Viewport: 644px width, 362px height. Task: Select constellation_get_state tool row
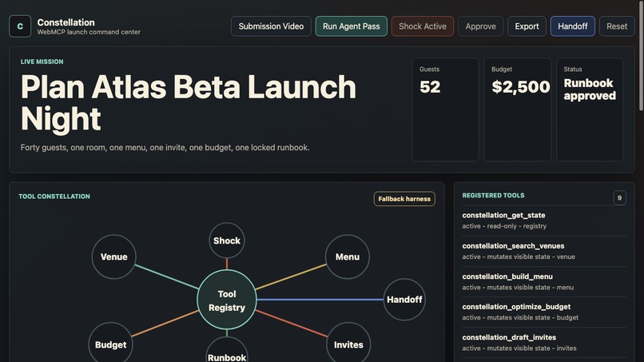544,221
